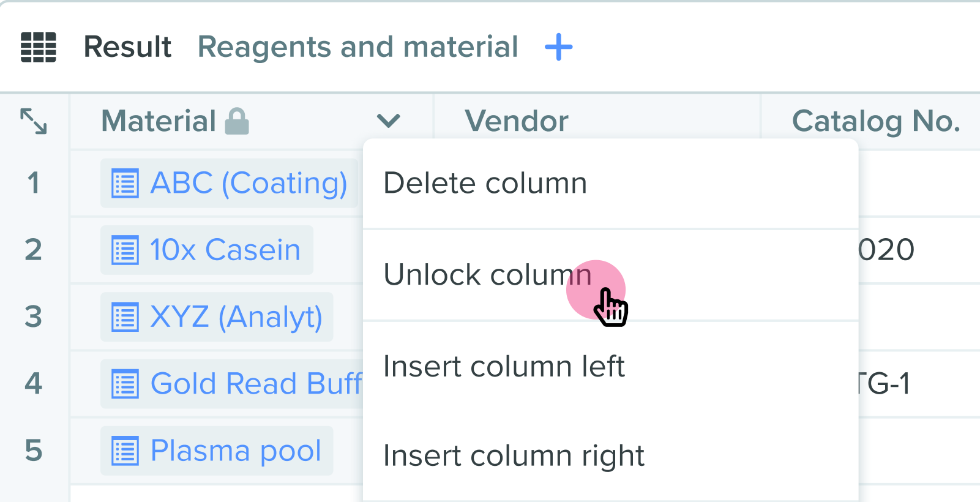This screenshot has height=502, width=980.
Task: Click the plus icon to add tab
Action: coord(558,47)
